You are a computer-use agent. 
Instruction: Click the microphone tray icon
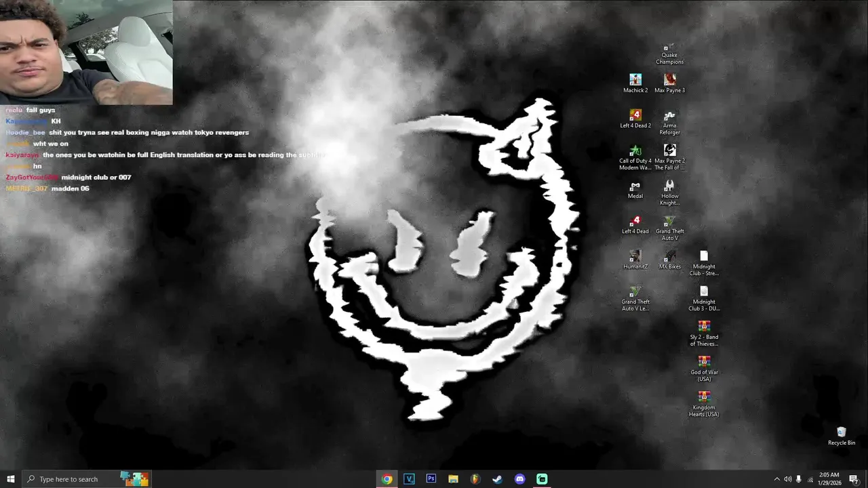(x=799, y=479)
